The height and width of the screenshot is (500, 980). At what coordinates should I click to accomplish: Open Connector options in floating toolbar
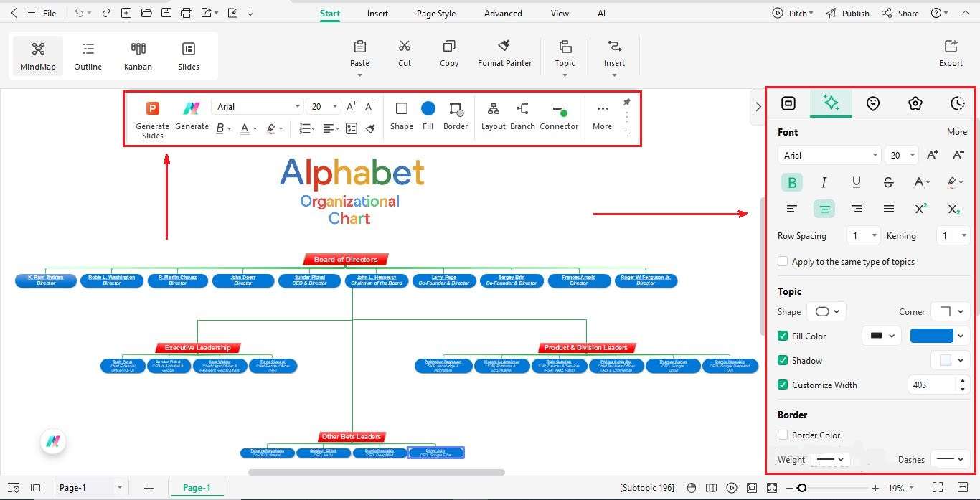(559, 115)
